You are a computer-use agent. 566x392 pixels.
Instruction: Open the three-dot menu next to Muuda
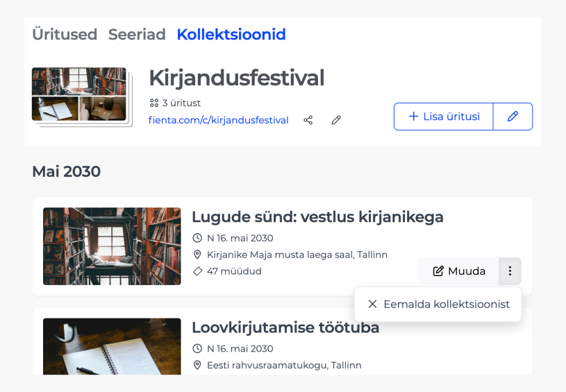(x=510, y=271)
